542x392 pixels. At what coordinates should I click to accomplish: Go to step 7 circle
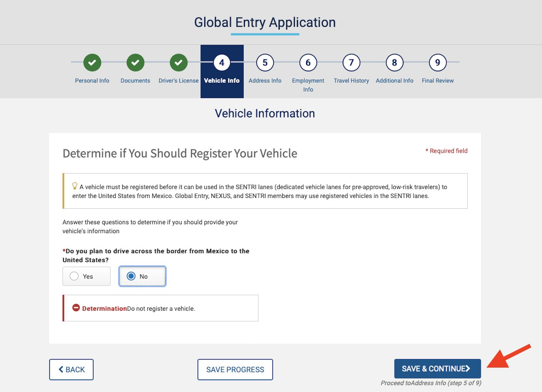(x=352, y=63)
